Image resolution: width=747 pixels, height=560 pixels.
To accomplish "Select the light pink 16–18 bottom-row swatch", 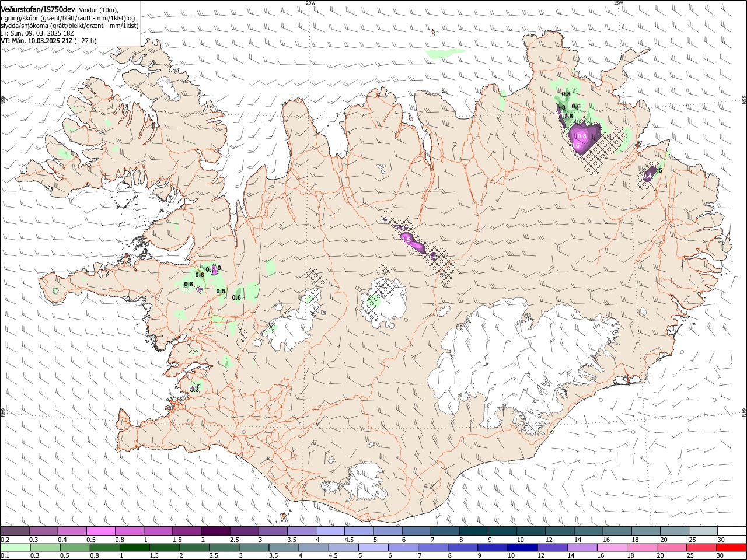I will 613,547.
